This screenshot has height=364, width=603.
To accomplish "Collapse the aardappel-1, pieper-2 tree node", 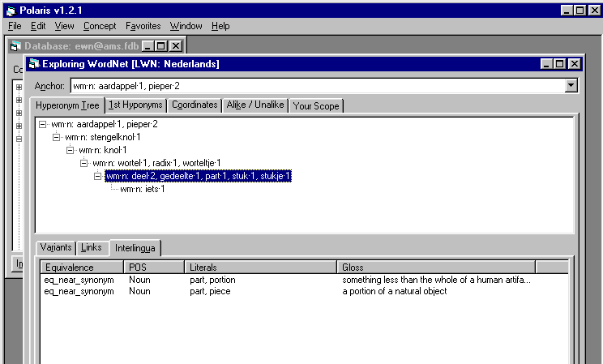I will pyautogui.click(x=43, y=124).
